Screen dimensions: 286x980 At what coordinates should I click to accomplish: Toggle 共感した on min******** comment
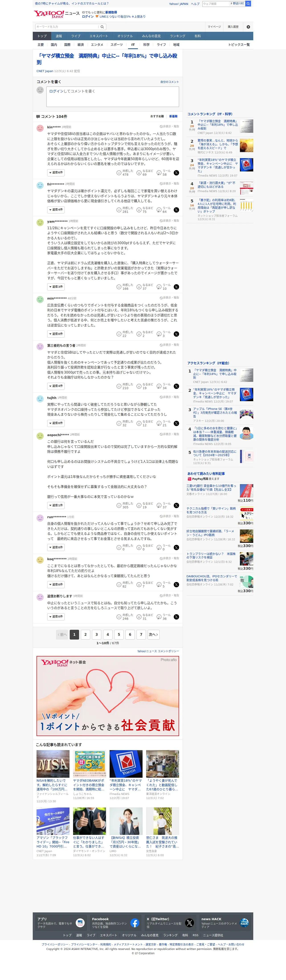[x=125, y=334]
